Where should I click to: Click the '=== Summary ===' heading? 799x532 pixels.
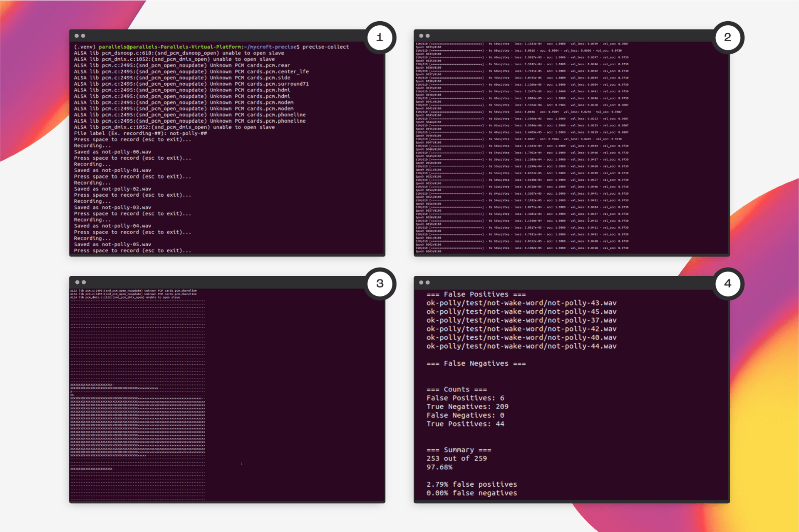(459, 450)
